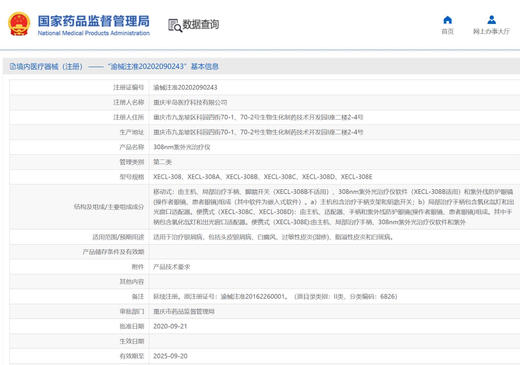Click the 生效日期 row label
The image size is (520, 365).
tap(132, 341)
